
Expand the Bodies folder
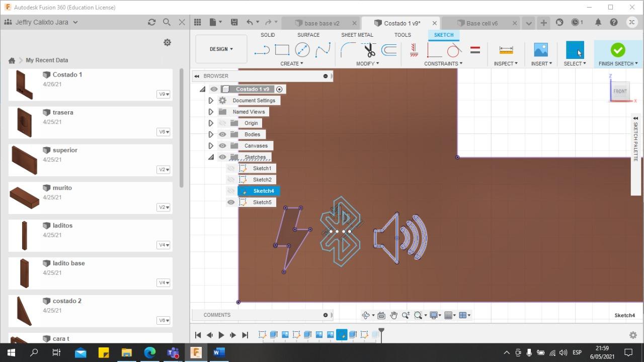(x=211, y=134)
